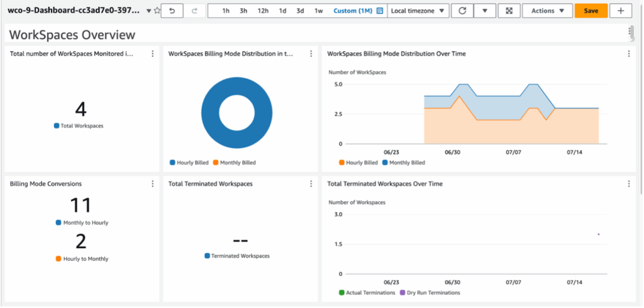The image size is (644, 308).
Task: Click the Dry Run Terminations legend swatch
Action: (x=402, y=292)
